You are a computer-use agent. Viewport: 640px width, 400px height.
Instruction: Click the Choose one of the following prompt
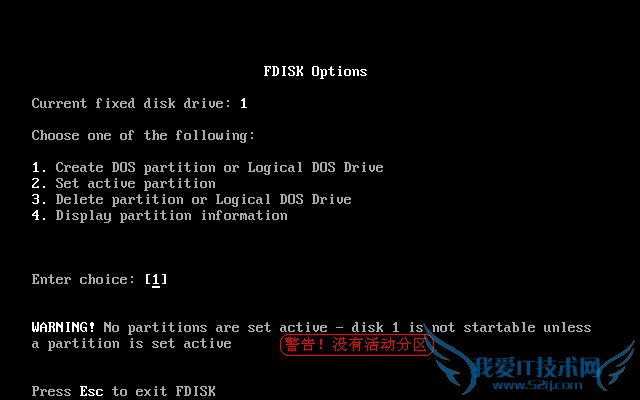pos(143,136)
